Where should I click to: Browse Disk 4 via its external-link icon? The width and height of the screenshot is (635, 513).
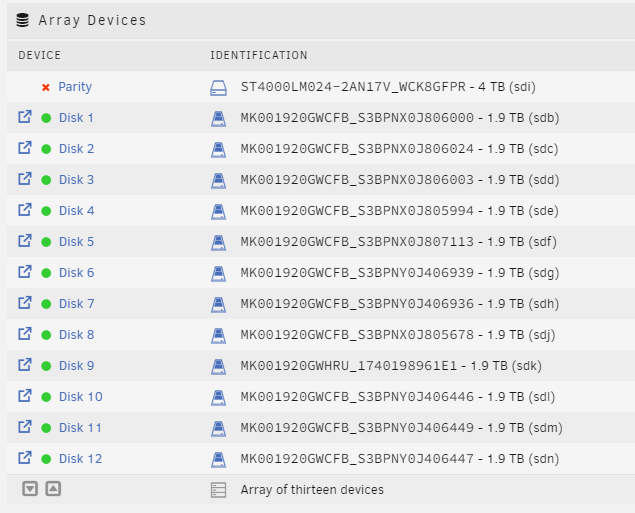click(x=25, y=209)
